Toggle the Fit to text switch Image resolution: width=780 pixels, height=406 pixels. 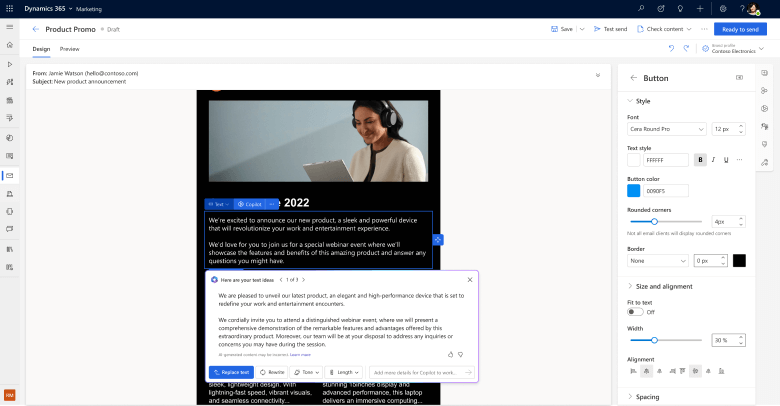(x=634, y=311)
